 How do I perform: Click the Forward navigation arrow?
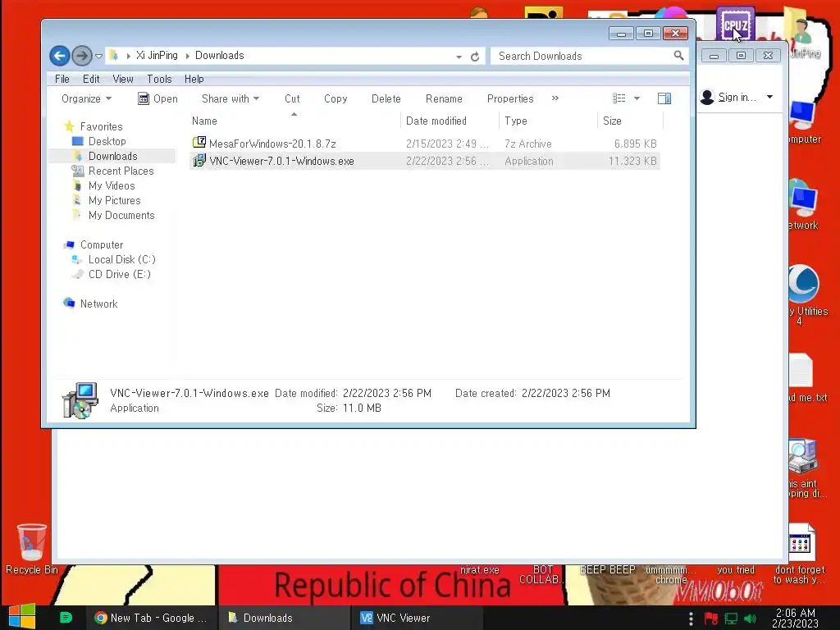click(81, 56)
